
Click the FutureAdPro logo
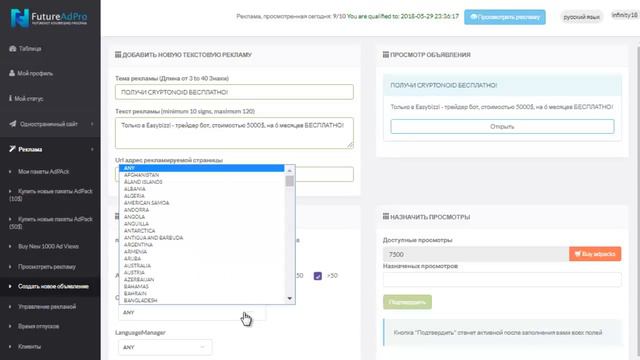(x=49, y=18)
